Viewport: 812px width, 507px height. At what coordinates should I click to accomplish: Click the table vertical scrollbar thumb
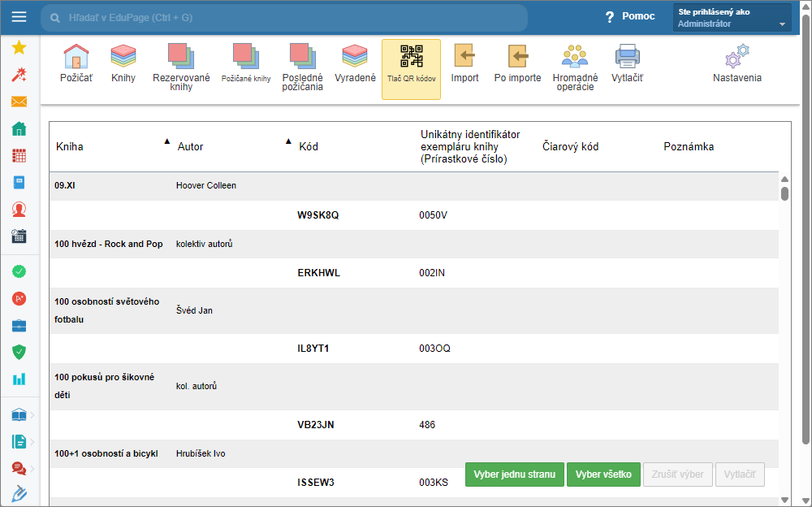pos(784,193)
